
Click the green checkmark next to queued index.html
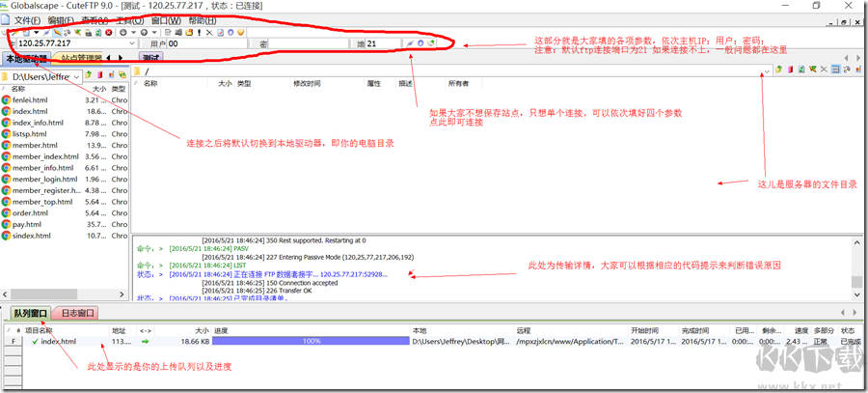click(x=36, y=342)
